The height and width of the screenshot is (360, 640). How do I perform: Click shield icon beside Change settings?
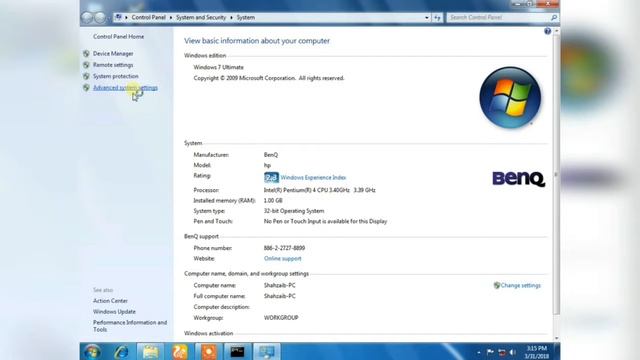pos(497,285)
